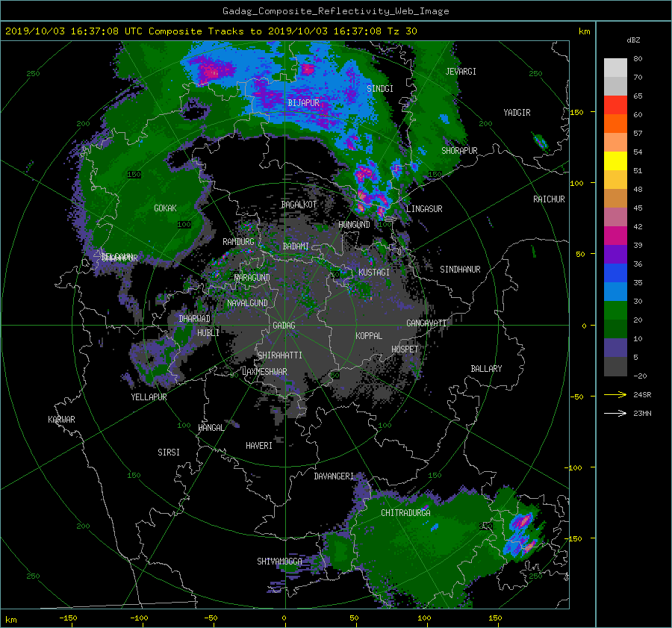Choose the light green 30 dBZ legend swatch

point(615,311)
